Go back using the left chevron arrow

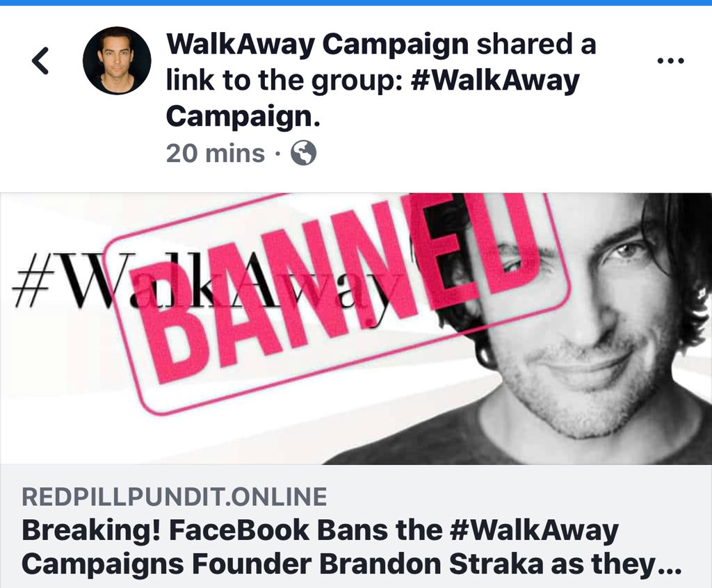(x=40, y=60)
